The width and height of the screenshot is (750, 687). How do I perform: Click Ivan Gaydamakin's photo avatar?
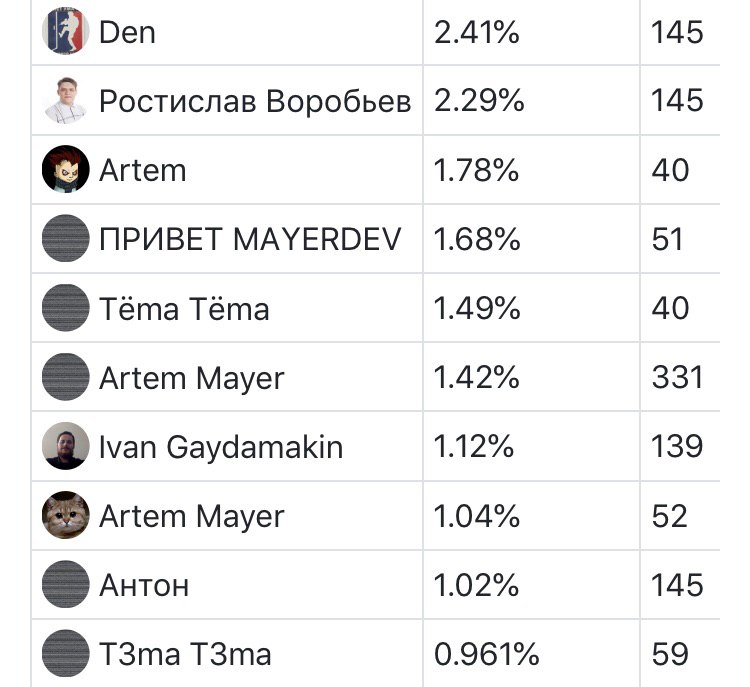[x=66, y=446]
